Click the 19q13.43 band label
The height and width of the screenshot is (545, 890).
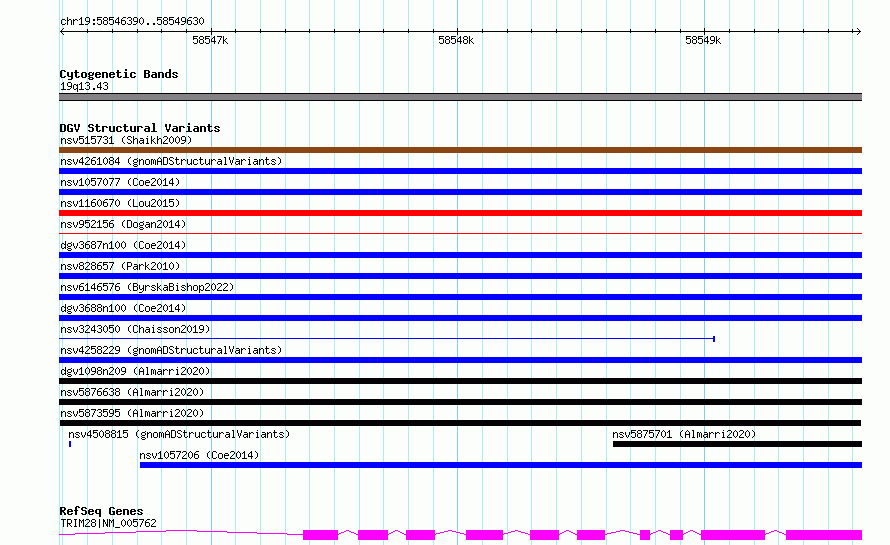tap(84, 86)
